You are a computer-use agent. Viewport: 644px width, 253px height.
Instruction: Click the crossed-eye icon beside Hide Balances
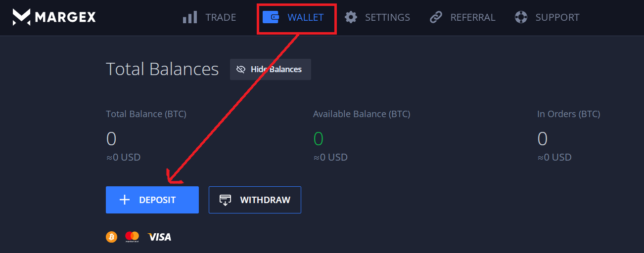pyautogui.click(x=241, y=69)
